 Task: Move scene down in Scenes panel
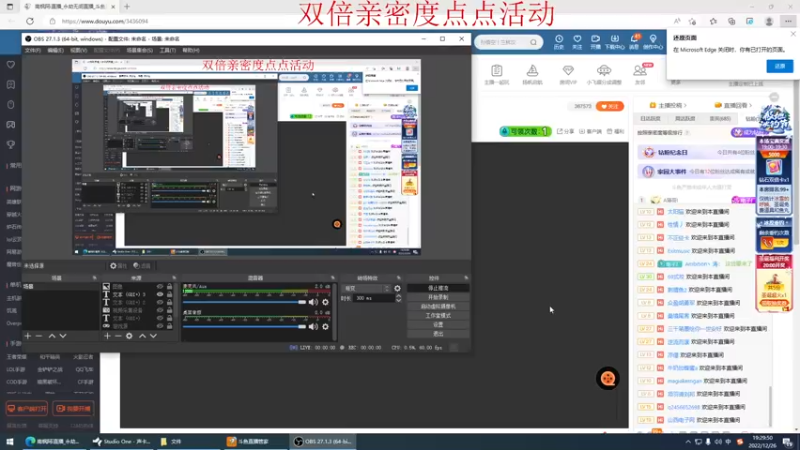(63, 336)
